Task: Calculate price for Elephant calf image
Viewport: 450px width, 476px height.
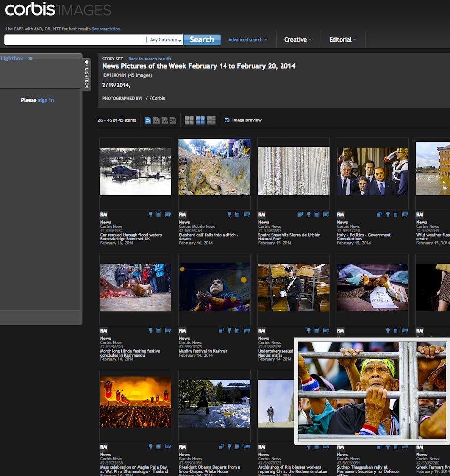Action: pyautogui.click(x=237, y=214)
